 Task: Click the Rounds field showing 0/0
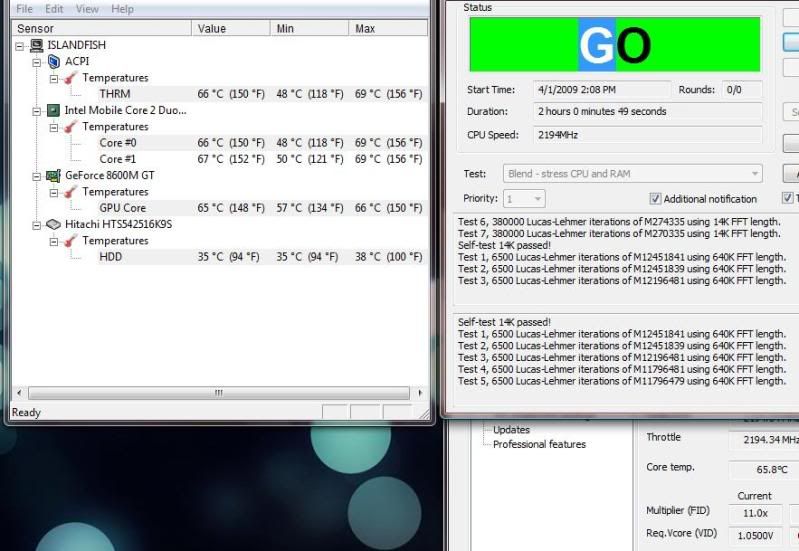[742, 90]
